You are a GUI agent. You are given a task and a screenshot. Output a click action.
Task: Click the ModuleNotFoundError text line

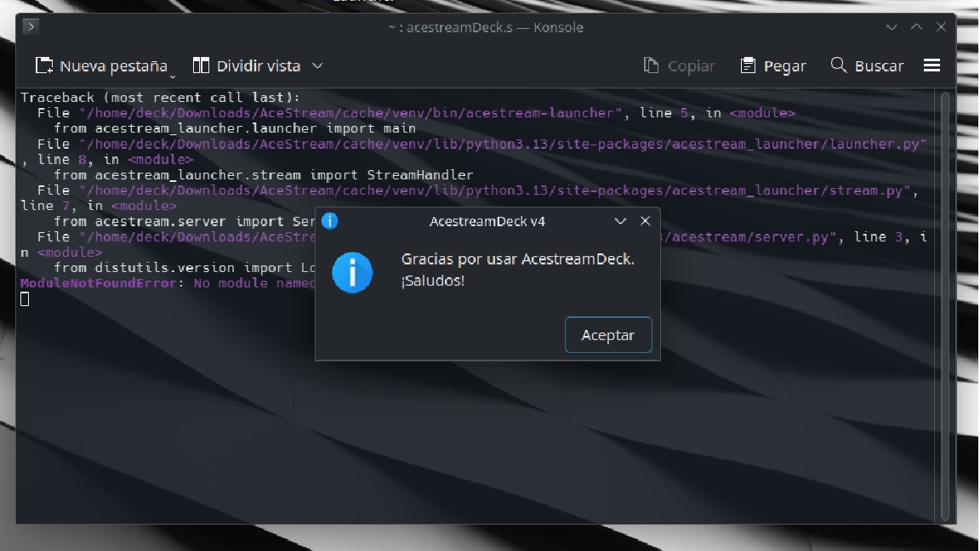coord(168,284)
